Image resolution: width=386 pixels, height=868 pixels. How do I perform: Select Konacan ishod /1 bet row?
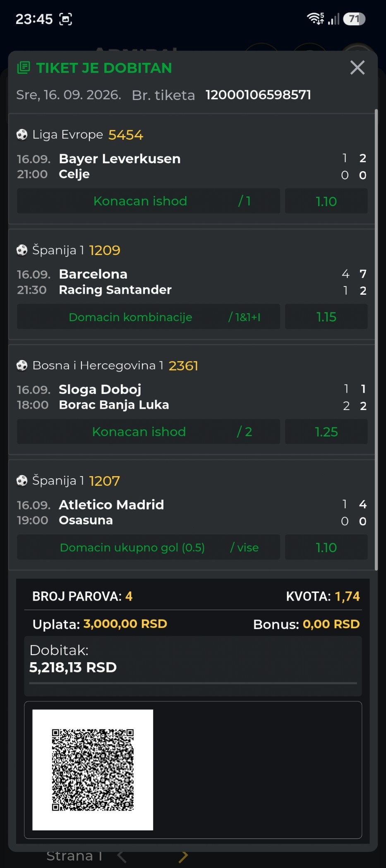coord(149,201)
